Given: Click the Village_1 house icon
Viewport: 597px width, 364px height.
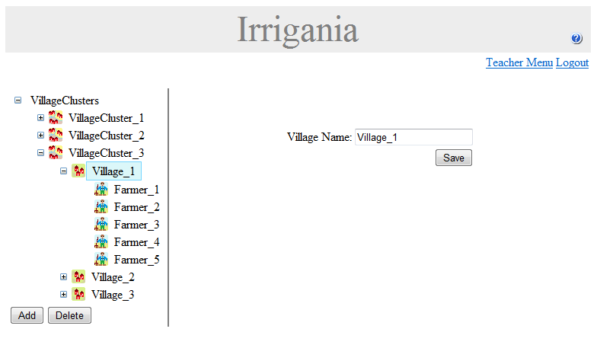Looking at the screenshot, I should [78, 171].
